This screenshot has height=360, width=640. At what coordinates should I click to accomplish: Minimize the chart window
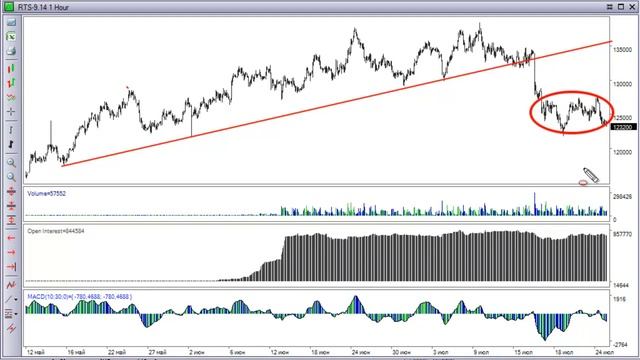tap(609, 7)
